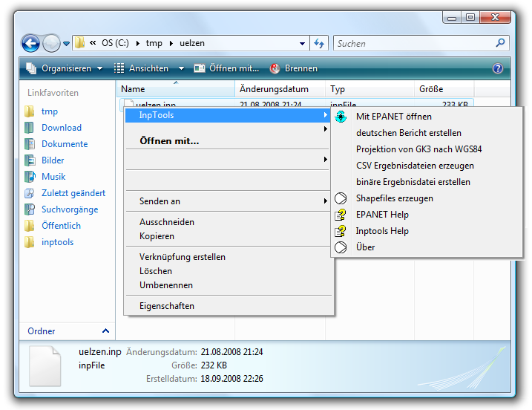The image size is (532, 410).
Task: Sort by Änderungsdatum column header
Action: coord(280,89)
